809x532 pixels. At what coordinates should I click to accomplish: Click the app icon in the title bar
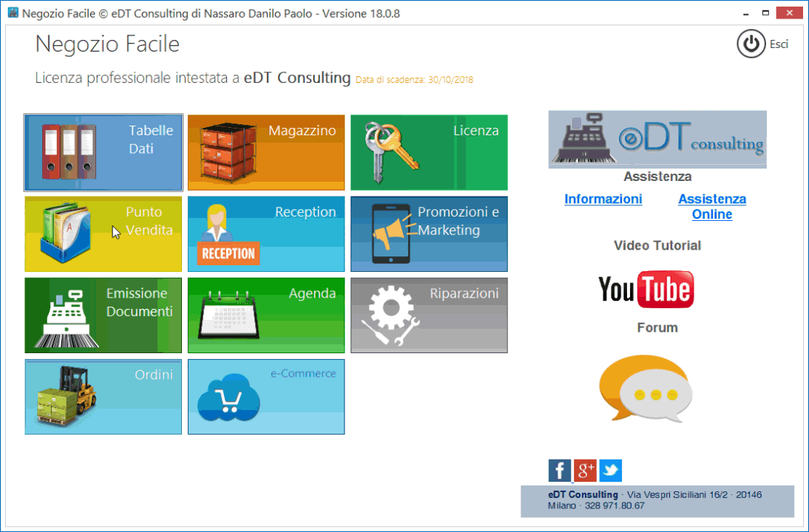(13, 13)
